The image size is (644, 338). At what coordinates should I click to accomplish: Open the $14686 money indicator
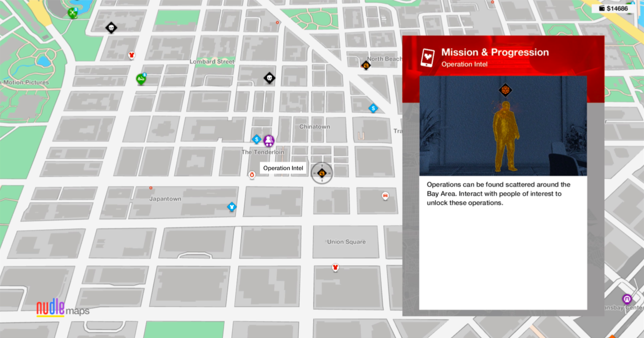613,8
